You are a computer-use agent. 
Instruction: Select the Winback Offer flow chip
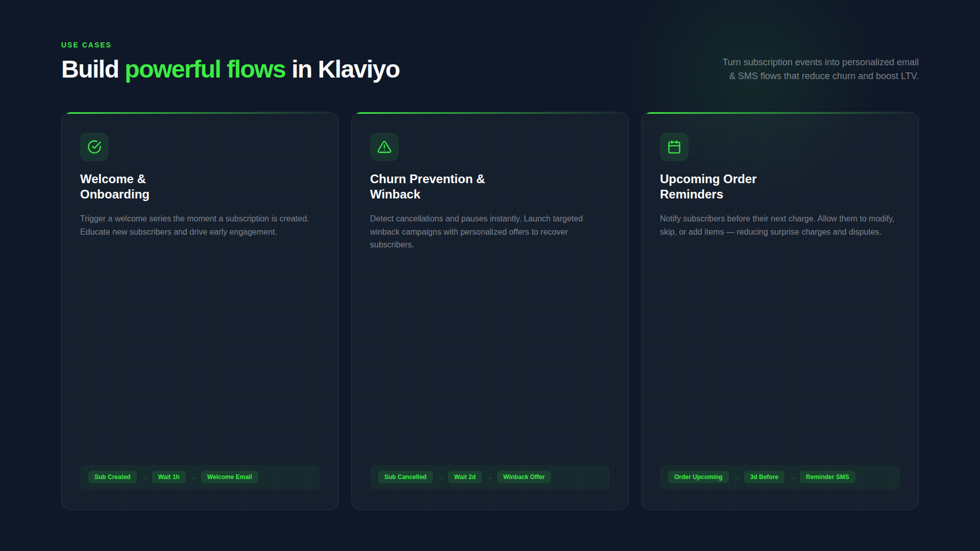[x=524, y=477]
